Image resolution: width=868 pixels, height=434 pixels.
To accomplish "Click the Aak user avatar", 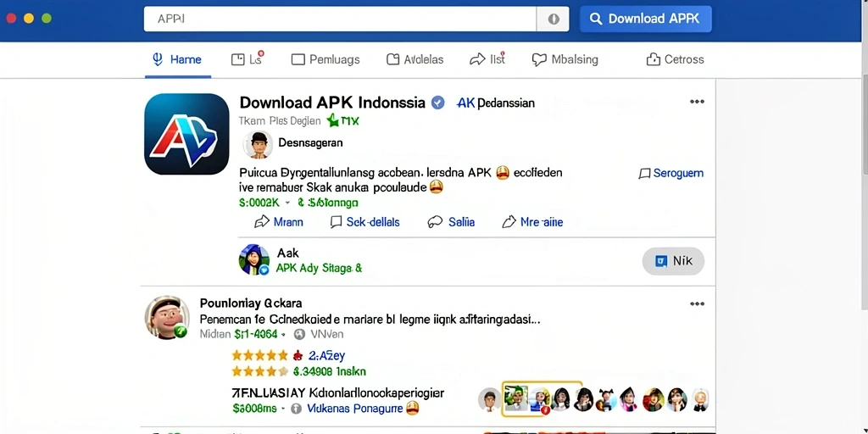I will (254, 259).
